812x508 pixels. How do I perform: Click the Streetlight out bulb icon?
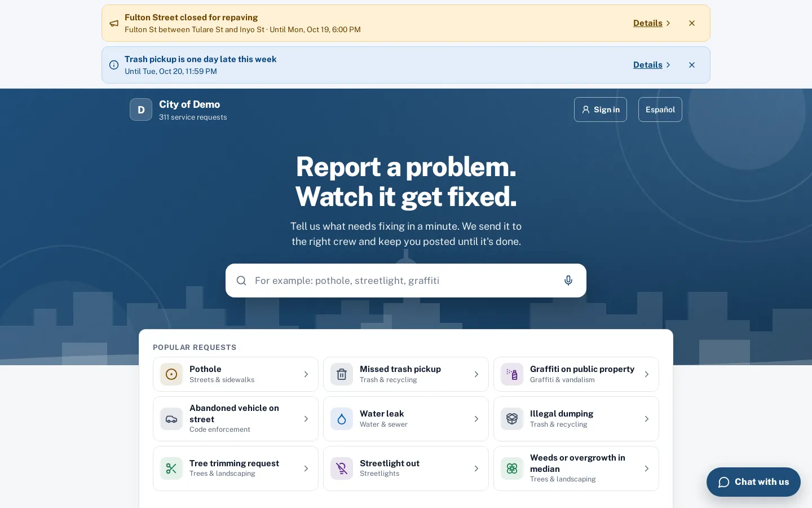(342, 468)
